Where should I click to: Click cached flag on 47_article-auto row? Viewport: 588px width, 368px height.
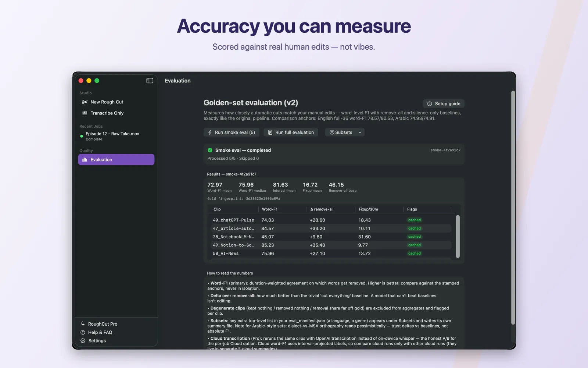415,229
